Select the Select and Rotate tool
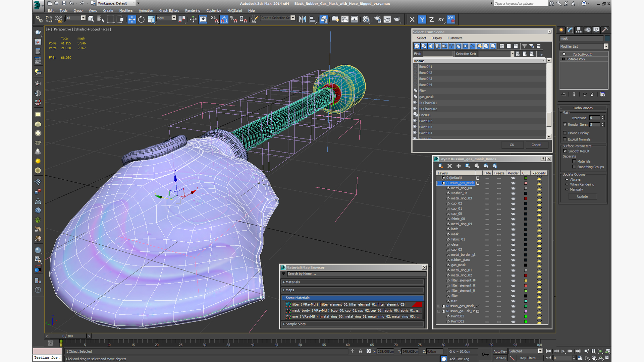Screen dimensions: 644x362 click(x=141, y=19)
